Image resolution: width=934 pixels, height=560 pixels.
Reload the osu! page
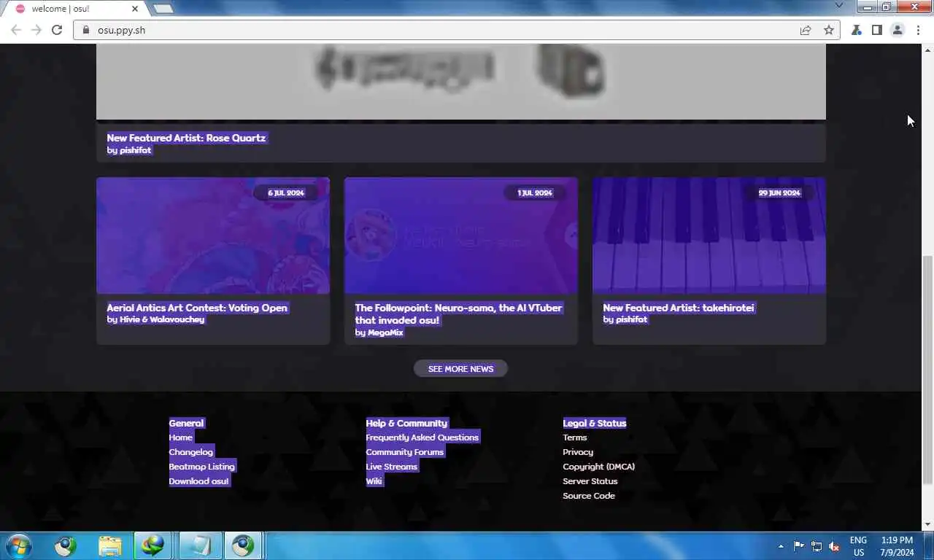(x=57, y=30)
